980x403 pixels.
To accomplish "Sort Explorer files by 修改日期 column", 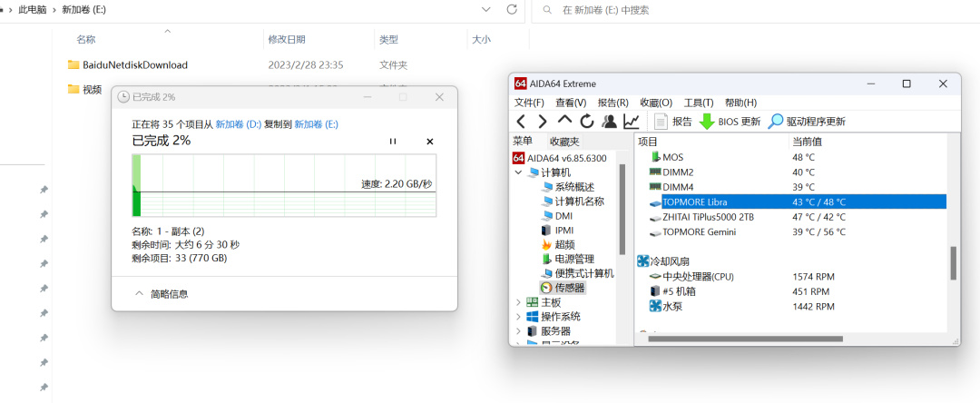I will [287, 39].
